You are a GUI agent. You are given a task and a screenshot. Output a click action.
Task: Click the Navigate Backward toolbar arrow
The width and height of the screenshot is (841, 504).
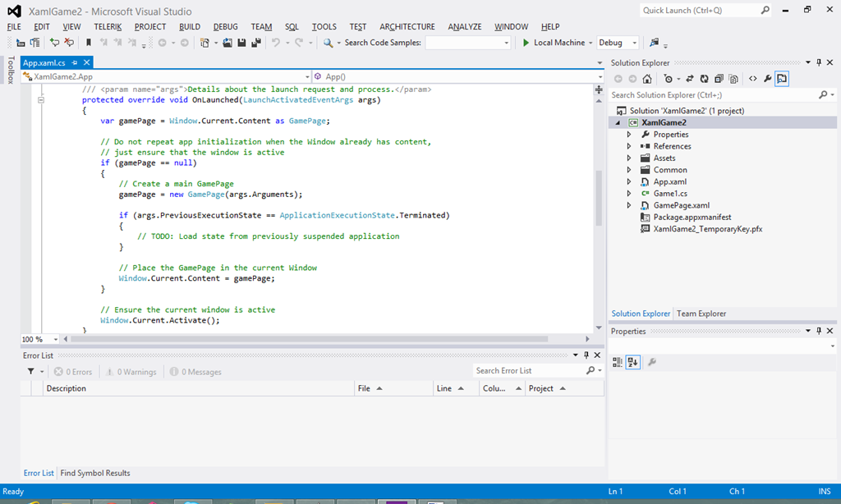pyautogui.click(x=162, y=43)
